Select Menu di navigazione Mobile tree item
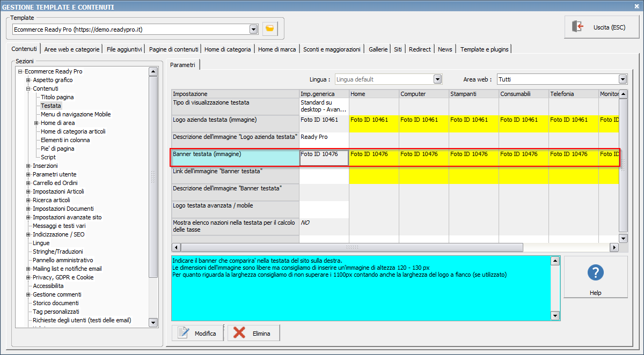Screen dimensions: 644x355 [x=76, y=114]
